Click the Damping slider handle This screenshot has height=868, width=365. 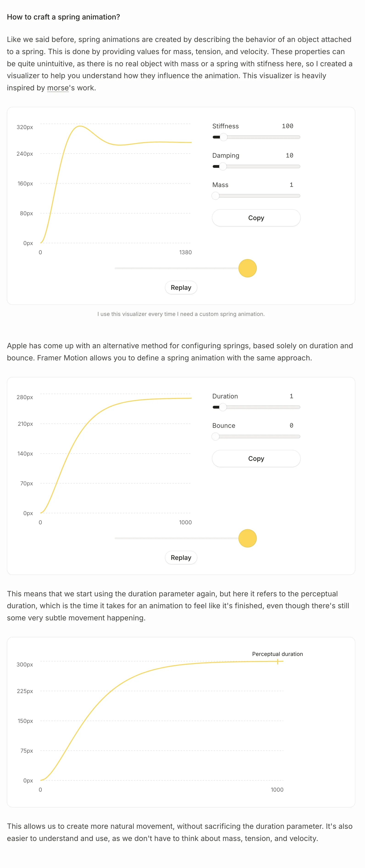coord(223,166)
